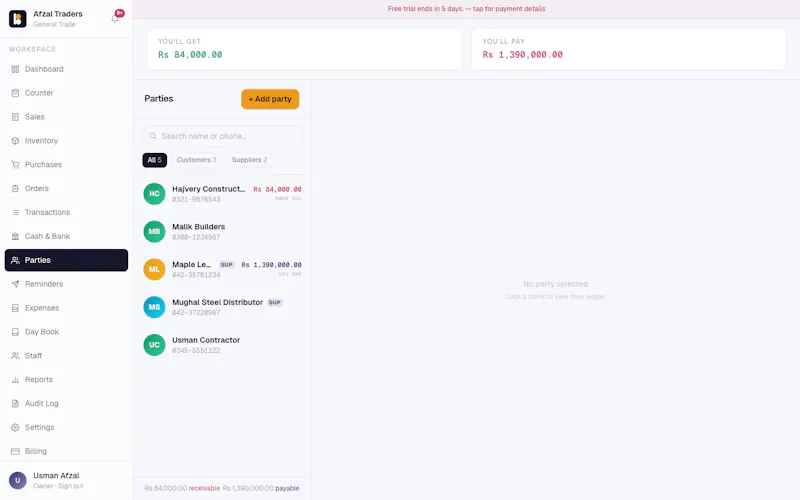Screen dimensions: 800x500
Task: Click the search magnifier icon
Action: (x=153, y=136)
